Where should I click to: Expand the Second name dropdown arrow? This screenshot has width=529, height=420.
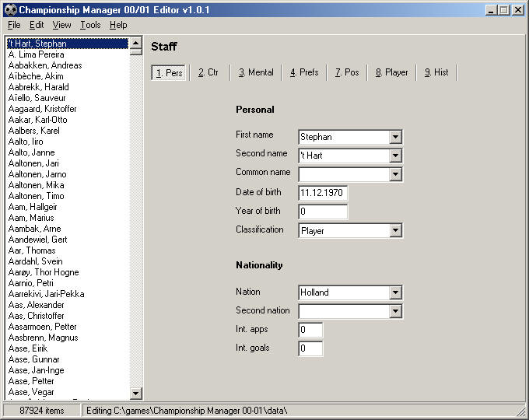[395, 156]
